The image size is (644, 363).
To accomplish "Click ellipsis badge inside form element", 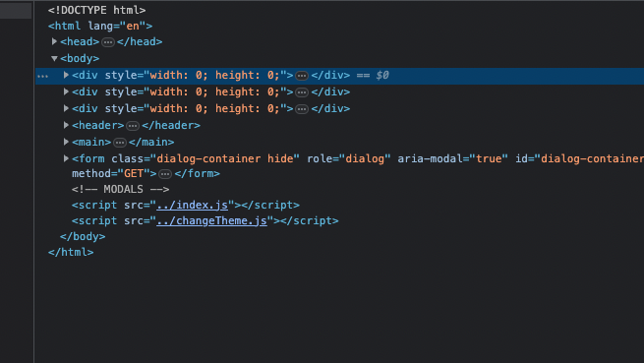I will 165,174.
